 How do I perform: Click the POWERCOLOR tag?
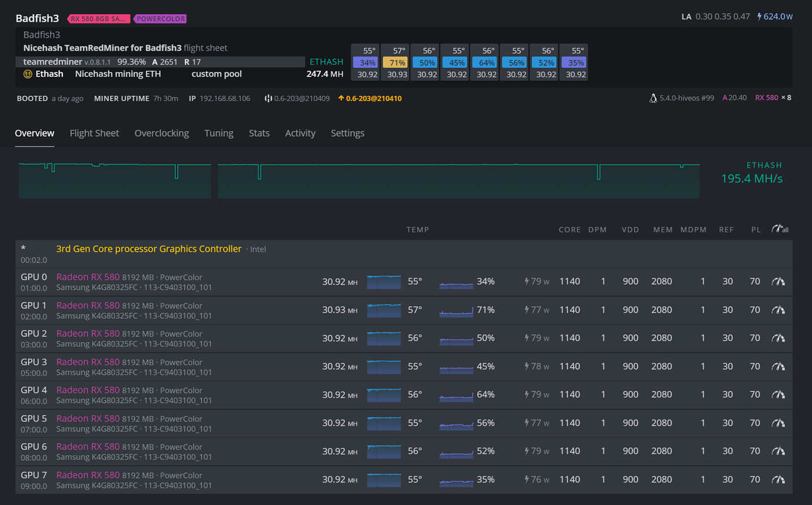(161, 19)
